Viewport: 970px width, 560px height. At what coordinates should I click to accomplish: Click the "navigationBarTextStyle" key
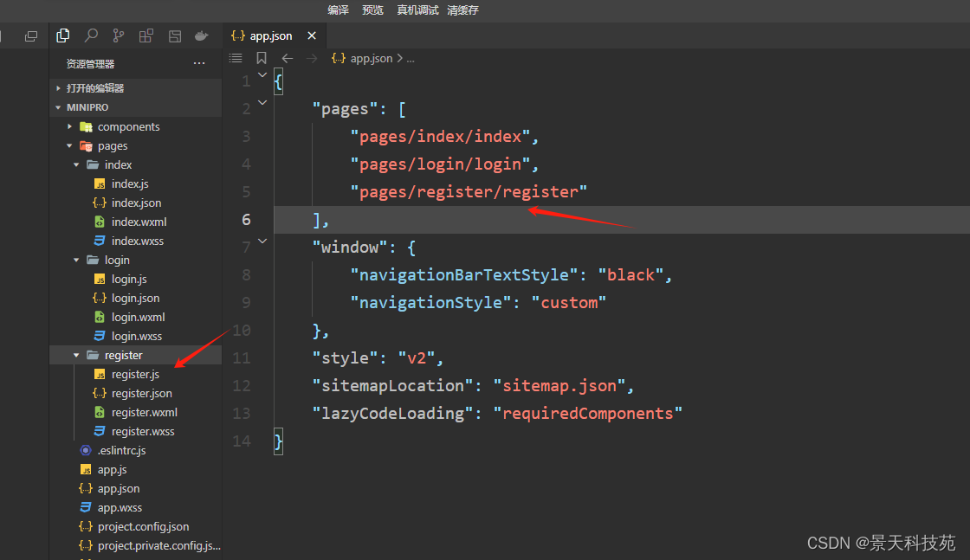tap(464, 274)
